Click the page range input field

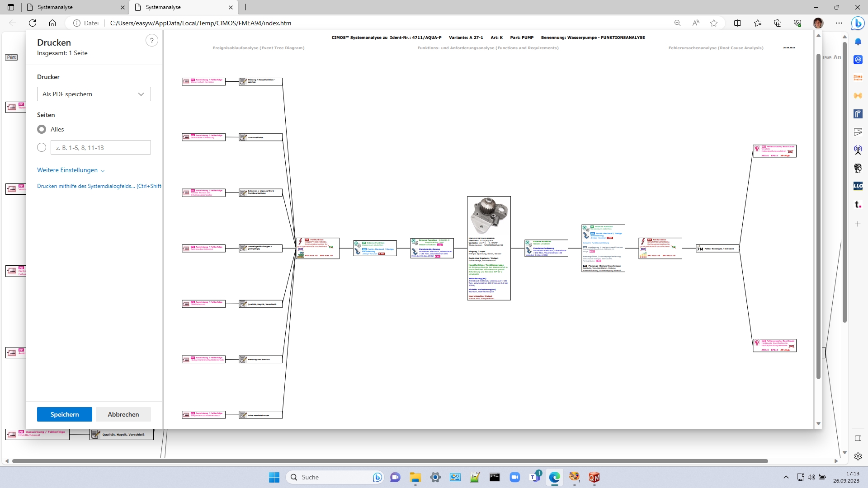pyautogui.click(x=100, y=148)
